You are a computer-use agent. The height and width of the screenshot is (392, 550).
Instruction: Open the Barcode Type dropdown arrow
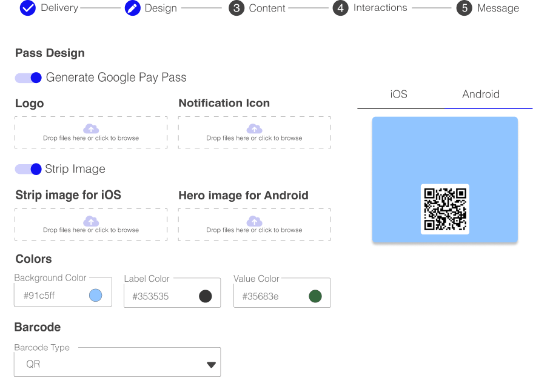point(211,365)
